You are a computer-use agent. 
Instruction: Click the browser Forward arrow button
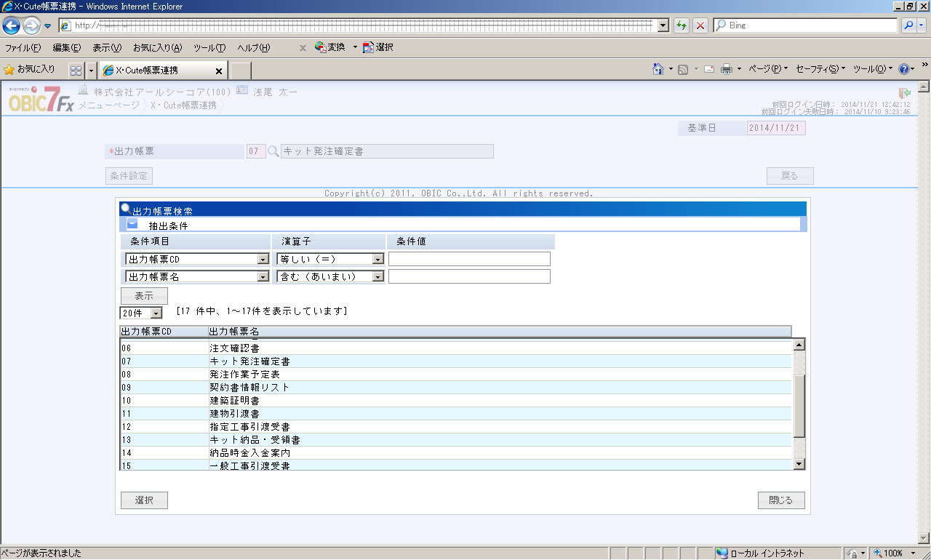coord(31,25)
